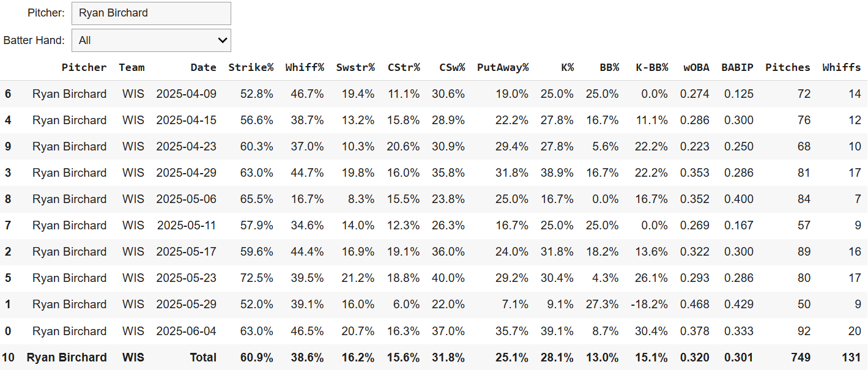Click the Whiff% column header
868x370 pixels.
pyautogui.click(x=305, y=67)
